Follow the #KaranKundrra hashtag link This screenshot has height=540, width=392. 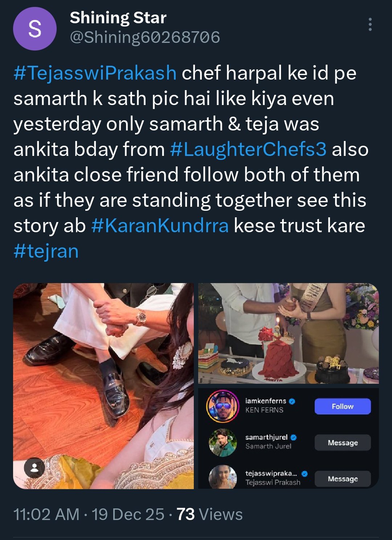(x=160, y=226)
